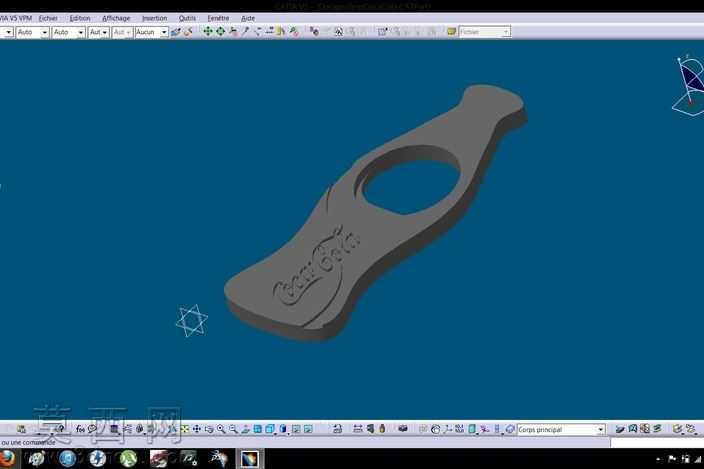Click the blue sphere icon left of Corps principal
Screen dimensions: 704x469
510,429
